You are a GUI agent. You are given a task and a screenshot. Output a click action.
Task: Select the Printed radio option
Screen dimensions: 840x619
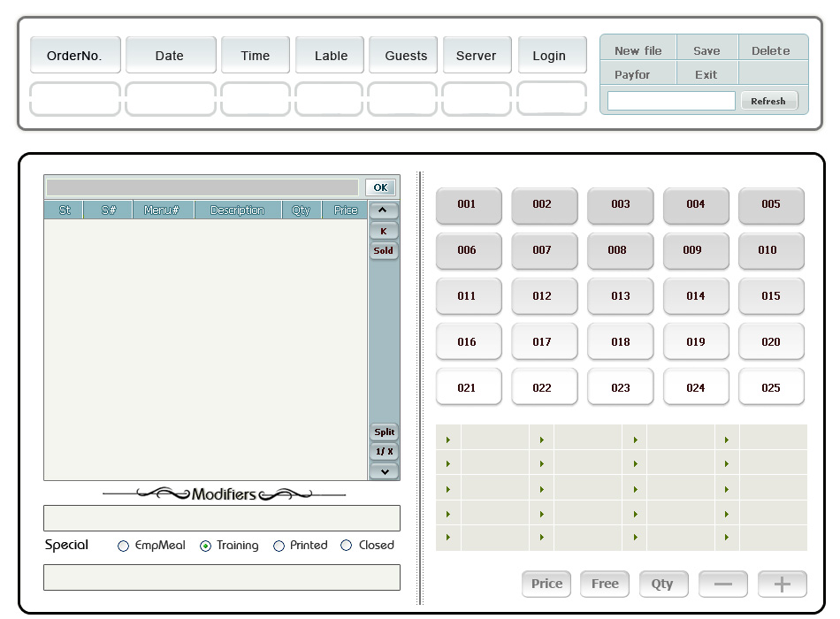tap(279, 546)
